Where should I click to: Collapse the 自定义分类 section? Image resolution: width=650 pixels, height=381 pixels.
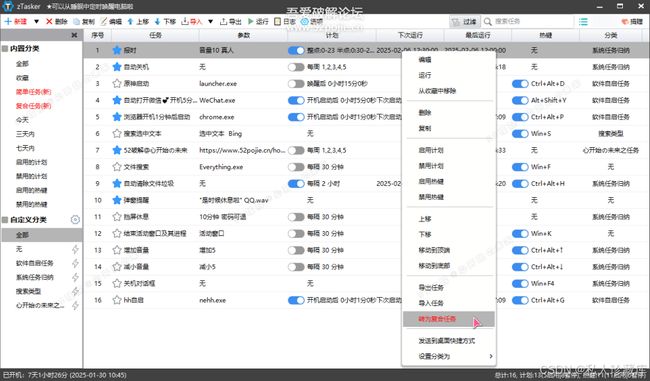click(x=5, y=220)
